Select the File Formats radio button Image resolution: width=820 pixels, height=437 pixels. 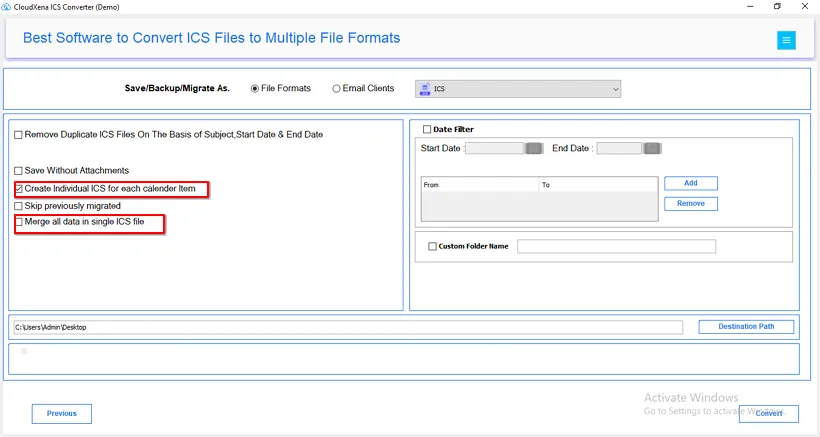tap(255, 89)
